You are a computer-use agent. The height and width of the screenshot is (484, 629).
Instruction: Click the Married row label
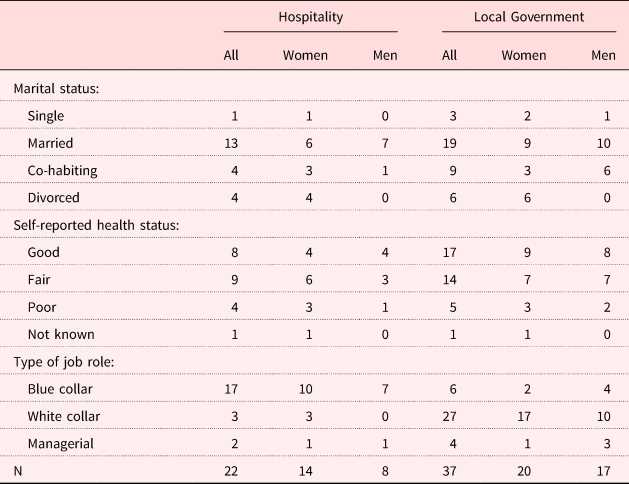click(51, 143)
